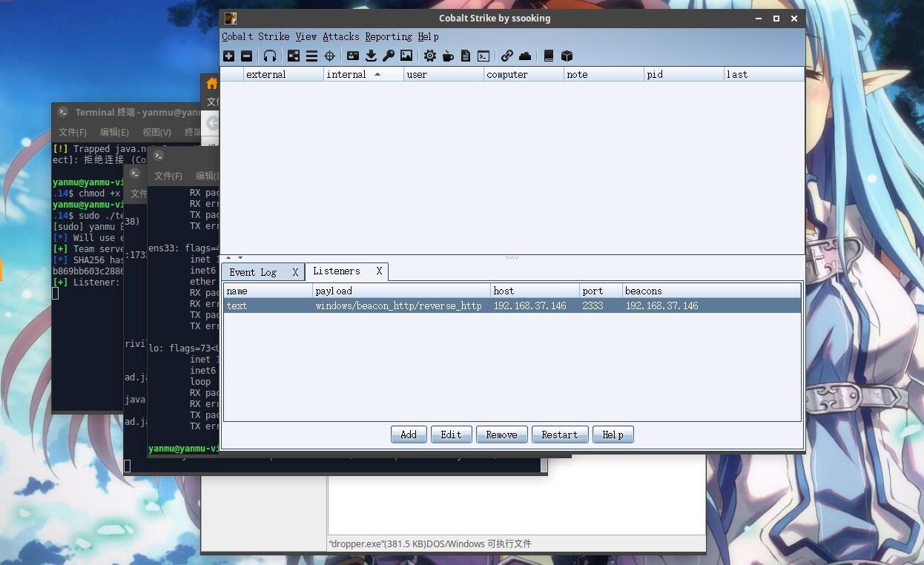Click the gear icon to generate an executable
924x565 pixels.
click(x=430, y=56)
